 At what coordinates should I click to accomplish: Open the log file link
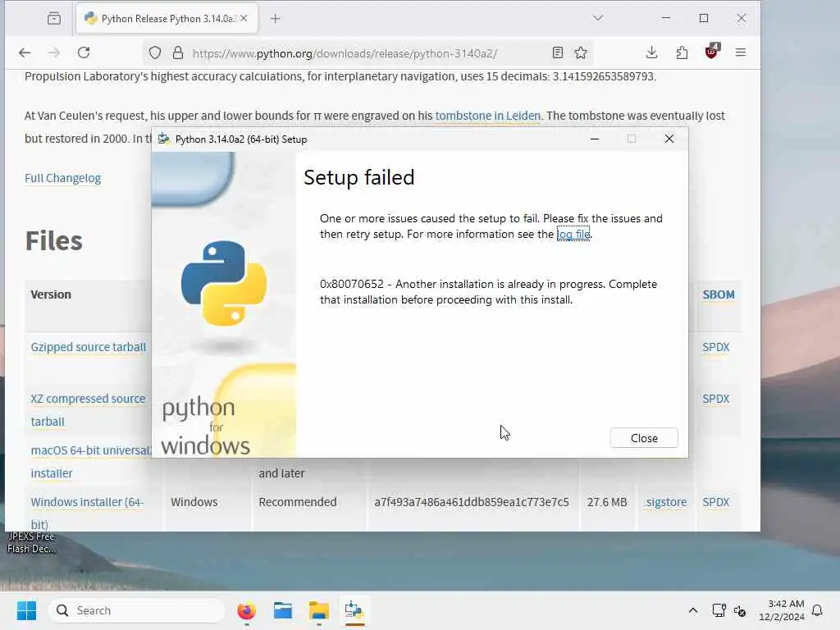click(x=573, y=234)
